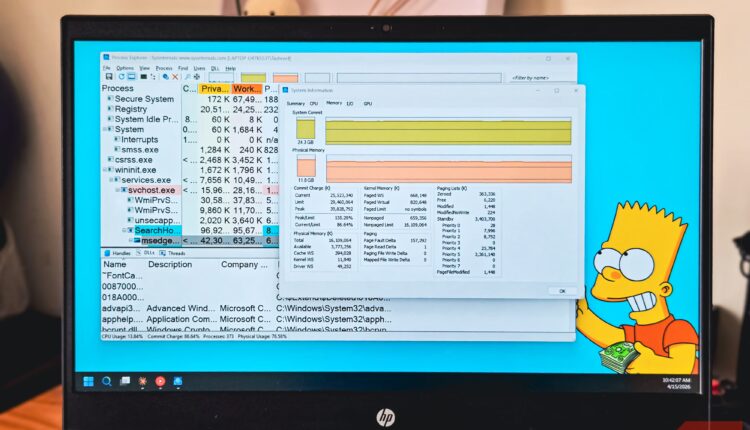Collapse the services.exe tree node
The height and width of the screenshot is (430, 750).
point(111,180)
